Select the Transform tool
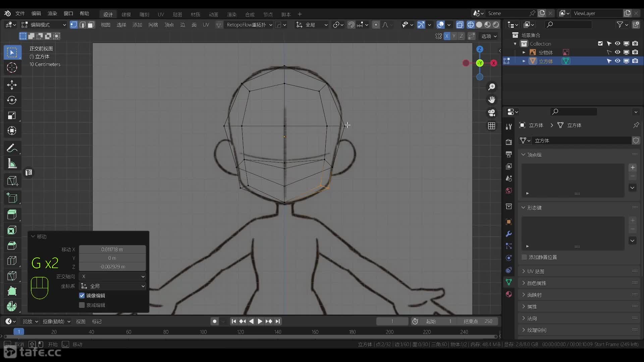Viewport: 644px width, 362px height. pos(12,131)
